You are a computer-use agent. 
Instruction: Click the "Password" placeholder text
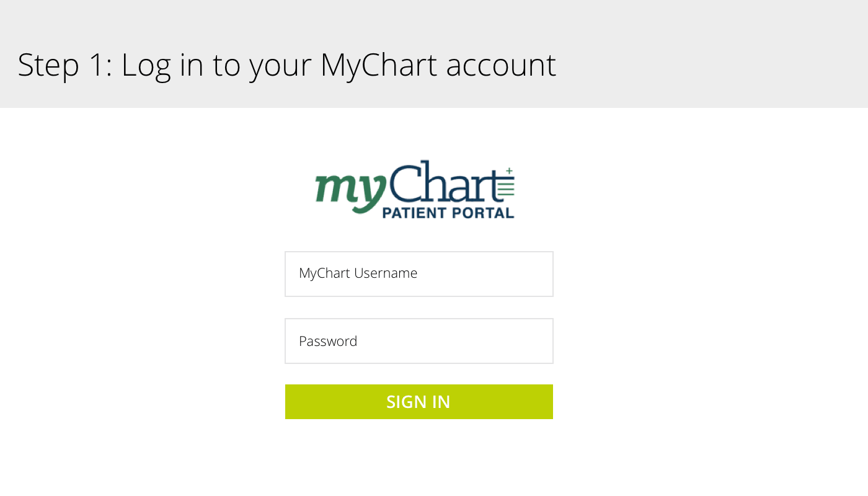pyautogui.click(x=328, y=342)
